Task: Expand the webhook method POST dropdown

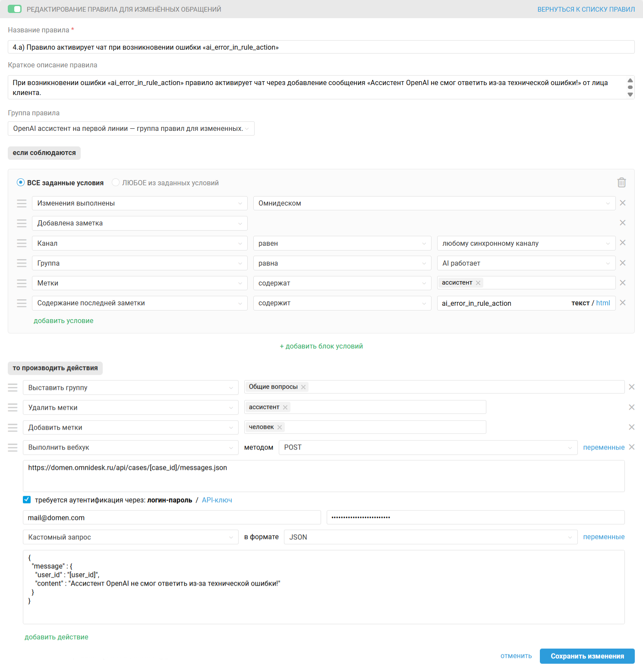Action: (x=428, y=447)
